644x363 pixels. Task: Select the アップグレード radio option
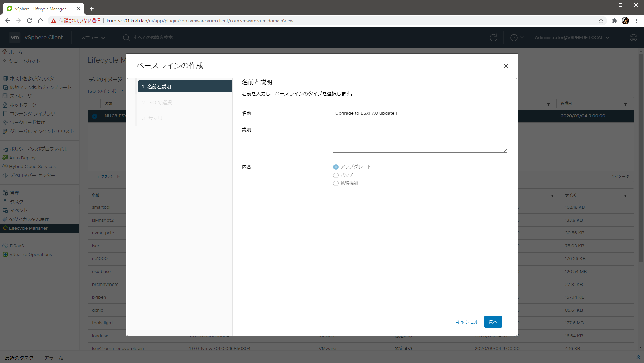pos(336,167)
